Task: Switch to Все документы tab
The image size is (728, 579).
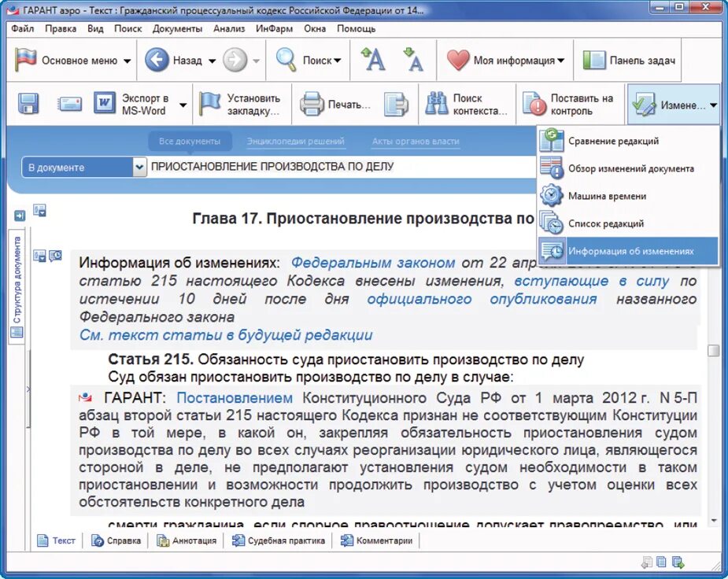Action: [x=190, y=141]
